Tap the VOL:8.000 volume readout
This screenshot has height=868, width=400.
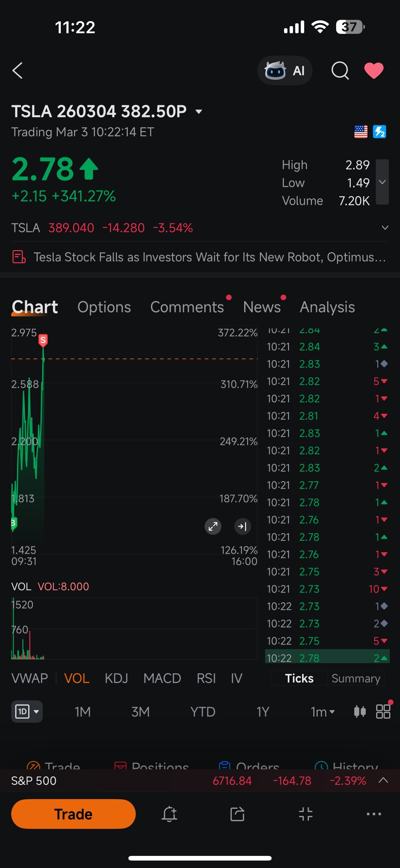pyautogui.click(x=63, y=586)
